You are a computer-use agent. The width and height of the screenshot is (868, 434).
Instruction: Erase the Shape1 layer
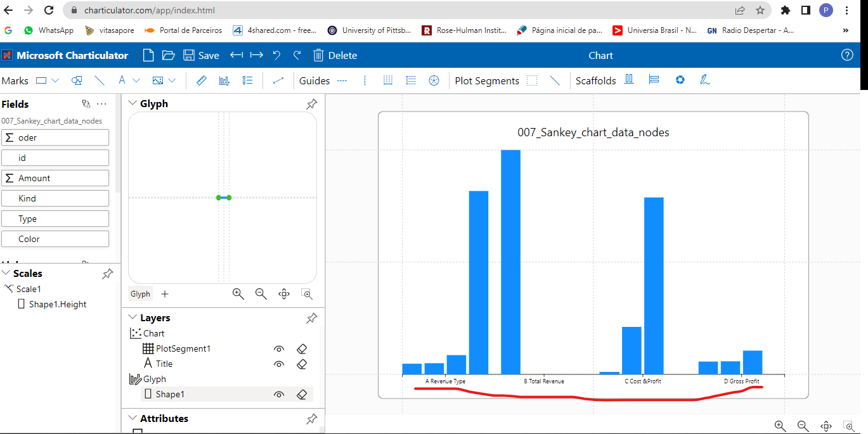pos(302,394)
